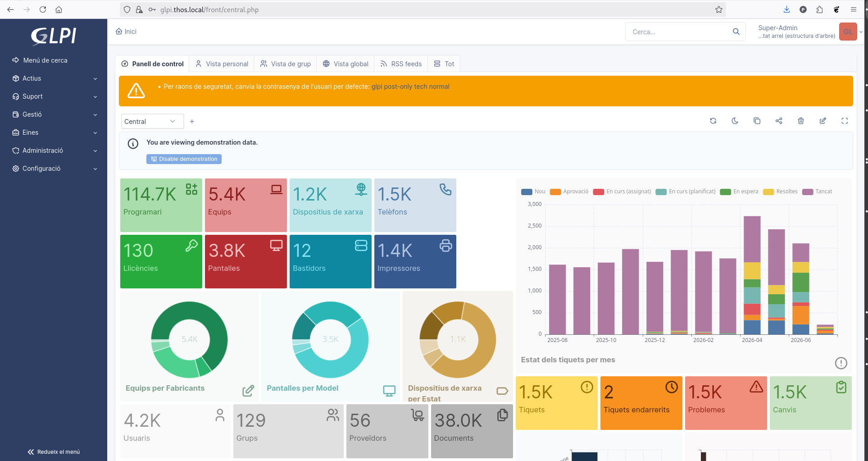This screenshot has height=461, width=868.
Task: Toggle fullscreen mode for the dashboard
Action: (845, 121)
